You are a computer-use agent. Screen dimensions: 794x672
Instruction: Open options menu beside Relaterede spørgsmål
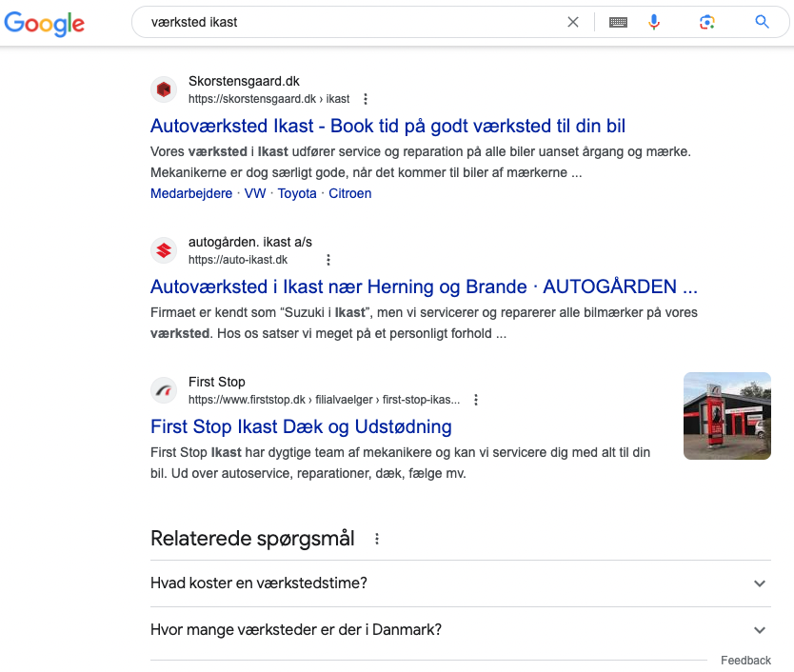pyautogui.click(x=377, y=540)
